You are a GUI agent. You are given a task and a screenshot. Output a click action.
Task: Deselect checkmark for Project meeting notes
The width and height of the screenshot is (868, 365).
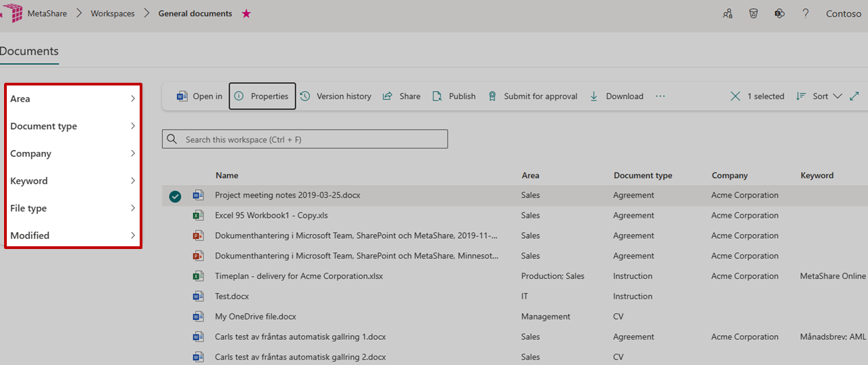pyautogui.click(x=176, y=196)
